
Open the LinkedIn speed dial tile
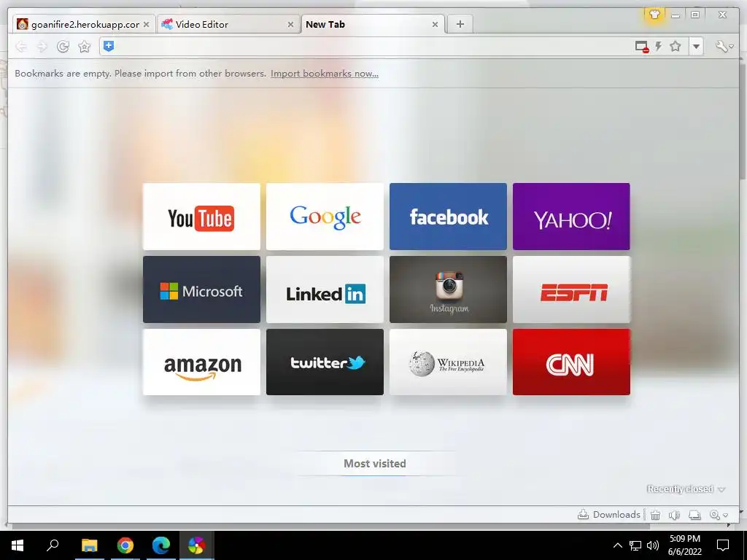(325, 289)
